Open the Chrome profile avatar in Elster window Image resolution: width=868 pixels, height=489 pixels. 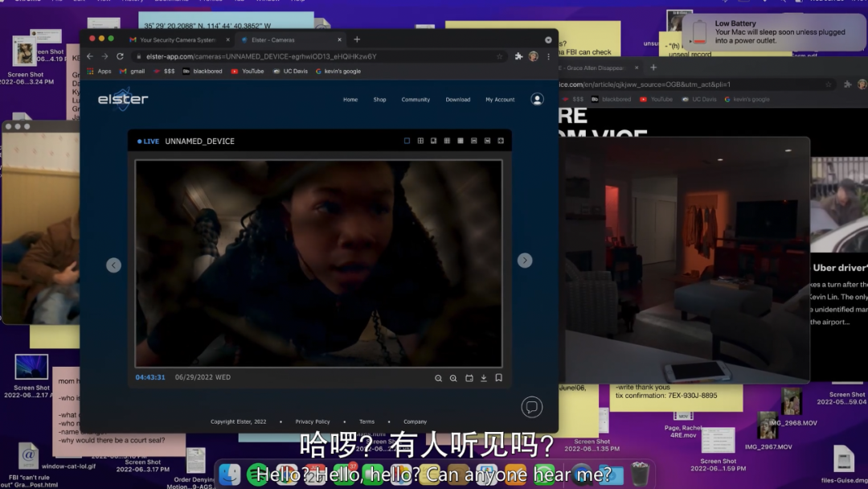pyautogui.click(x=534, y=56)
